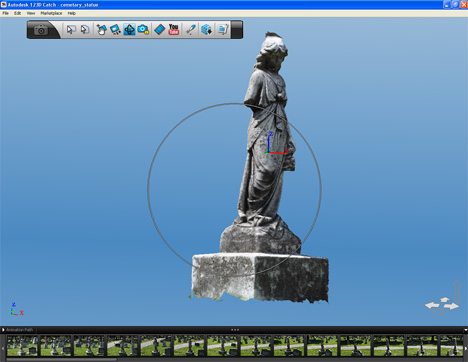Select the last photo thumbnail in the filmstrip

pos(451,346)
